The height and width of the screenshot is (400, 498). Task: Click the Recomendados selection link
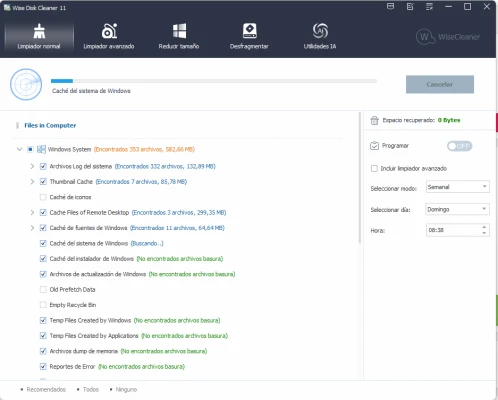click(x=46, y=389)
